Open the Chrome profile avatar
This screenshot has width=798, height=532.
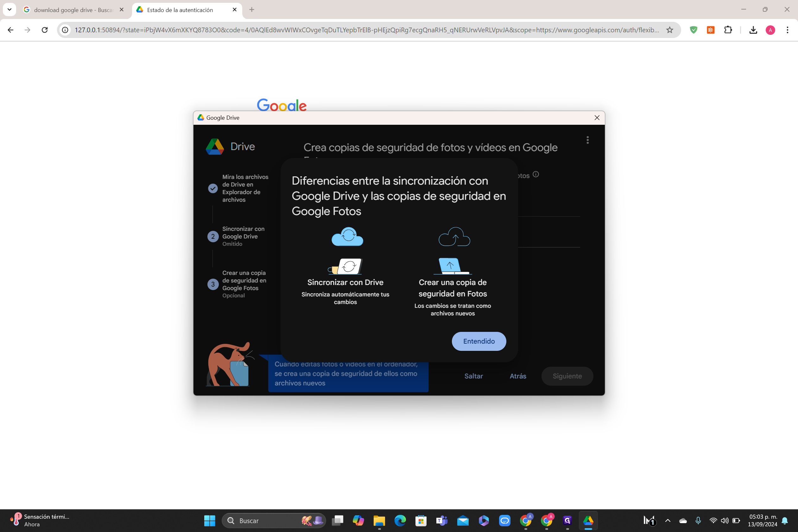(x=770, y=30)
